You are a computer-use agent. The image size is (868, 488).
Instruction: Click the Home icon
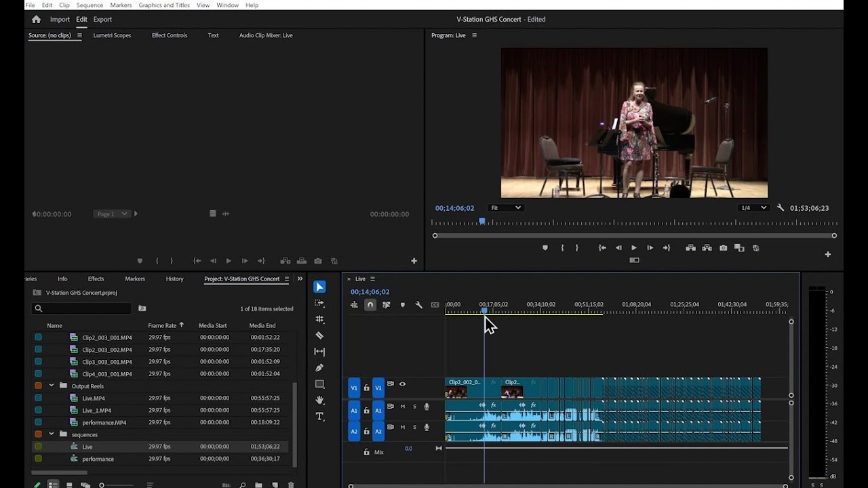click(36, 20)
